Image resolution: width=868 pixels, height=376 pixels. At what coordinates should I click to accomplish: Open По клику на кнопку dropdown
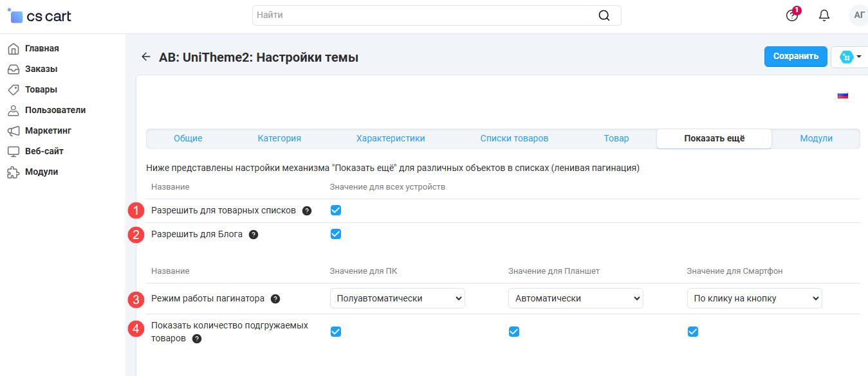(754, 298)
